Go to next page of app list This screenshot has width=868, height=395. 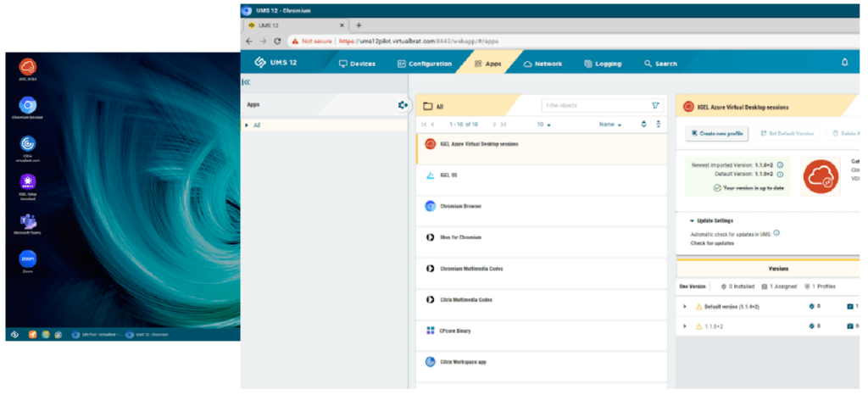click(494, 125)
